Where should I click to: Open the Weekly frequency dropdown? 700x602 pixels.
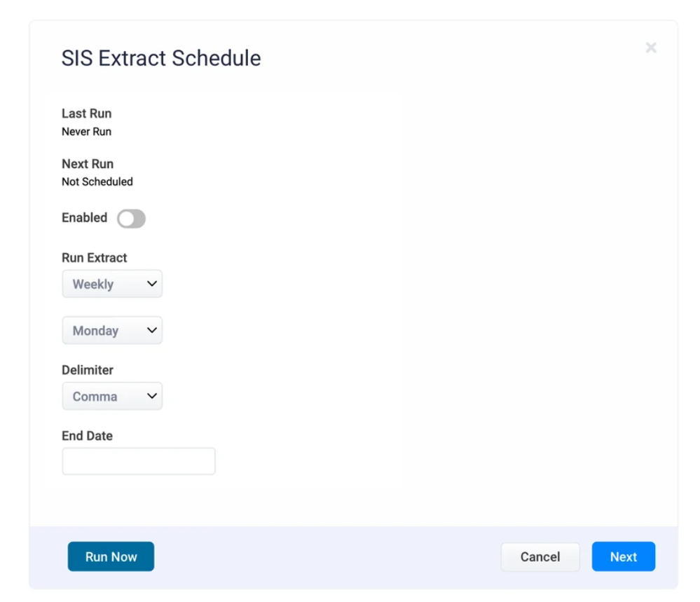pyautogui.click(x=112, y=285)
